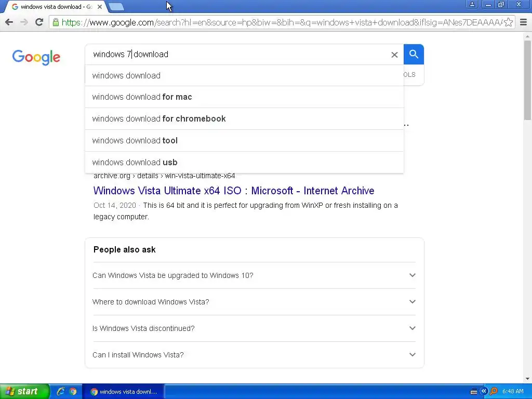Click the browser forward arrow

24,22
